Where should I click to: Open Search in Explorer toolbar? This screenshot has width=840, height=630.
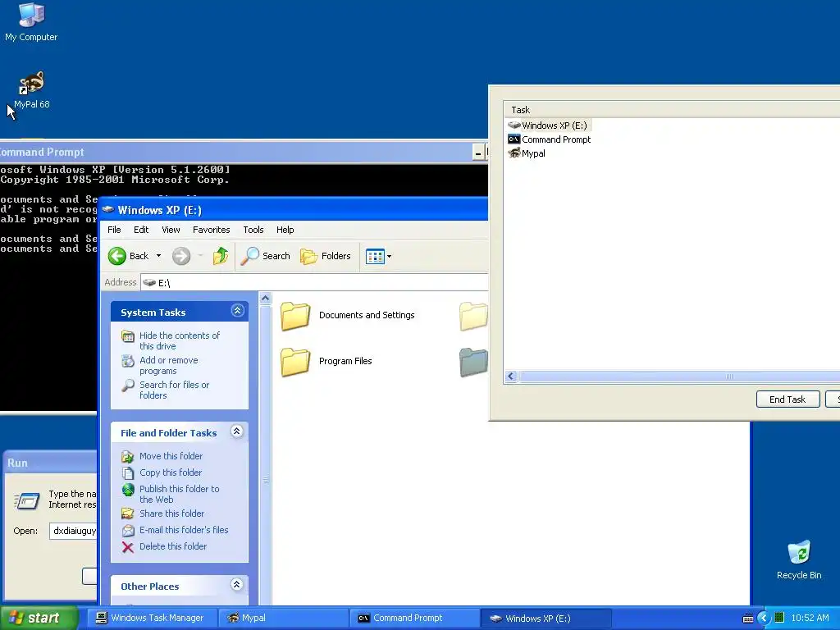point(265,256)
